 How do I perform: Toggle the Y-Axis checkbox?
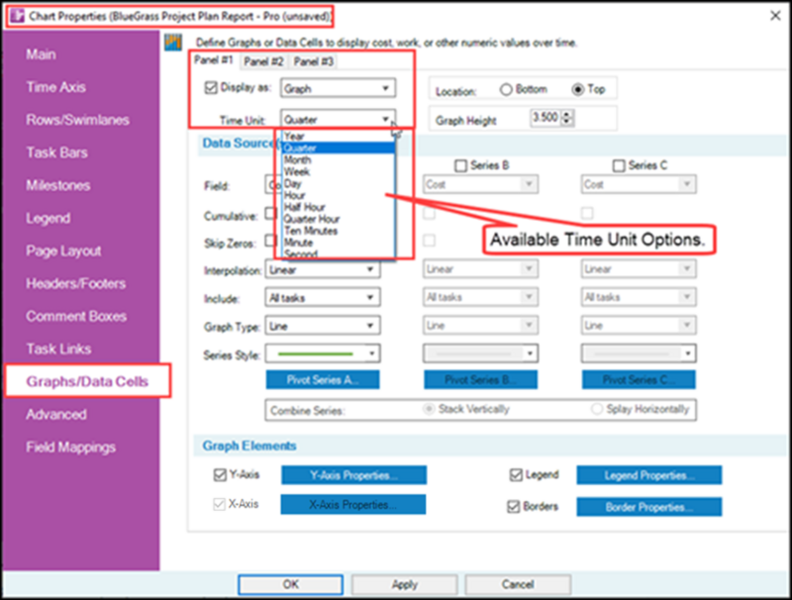pos(220,475)
